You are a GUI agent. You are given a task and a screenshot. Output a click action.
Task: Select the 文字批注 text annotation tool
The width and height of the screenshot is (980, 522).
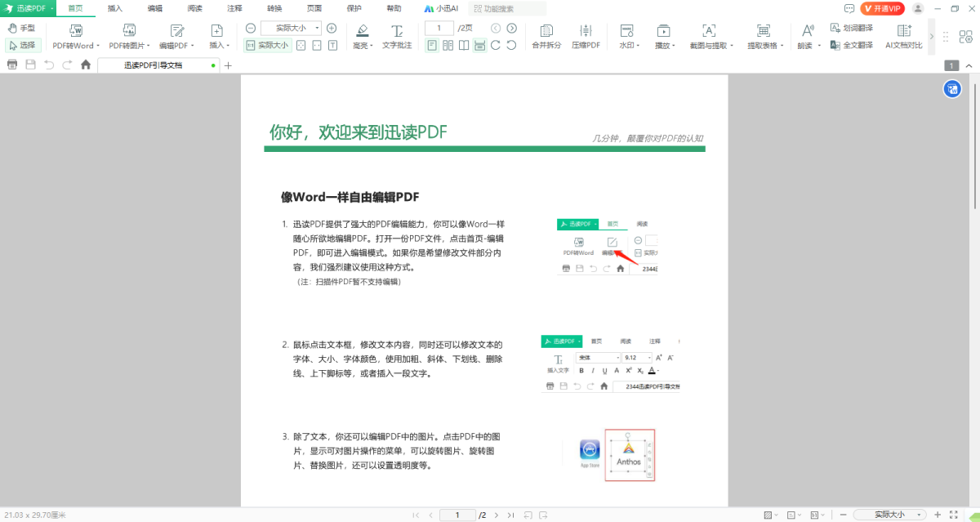tap(397, 31)
